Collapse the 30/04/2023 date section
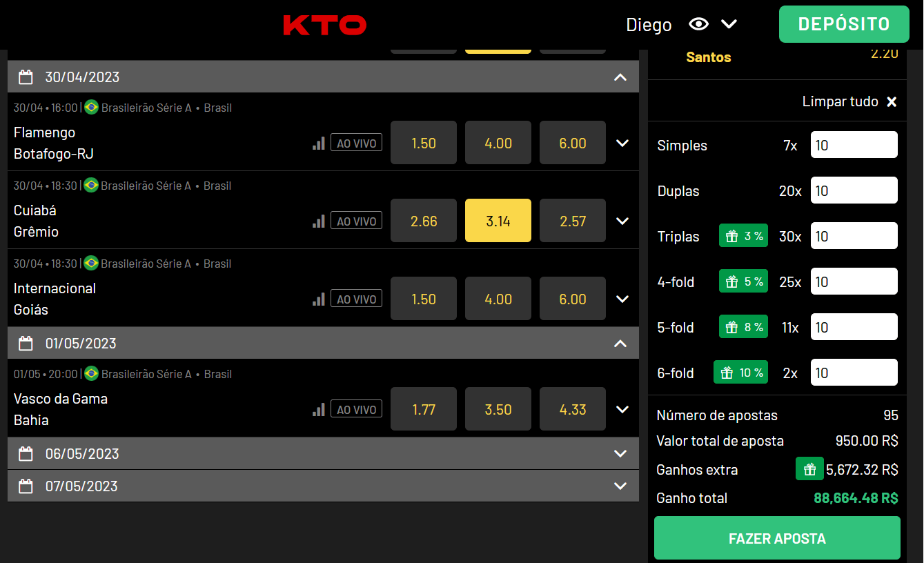Viewport: 924px width, 563px height. 620,77
